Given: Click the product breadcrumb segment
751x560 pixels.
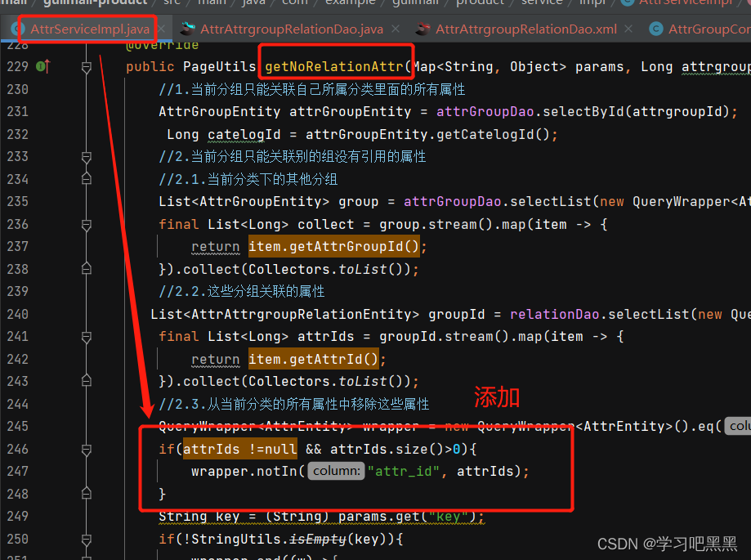Looking at the screenshot, I should 480,3.
